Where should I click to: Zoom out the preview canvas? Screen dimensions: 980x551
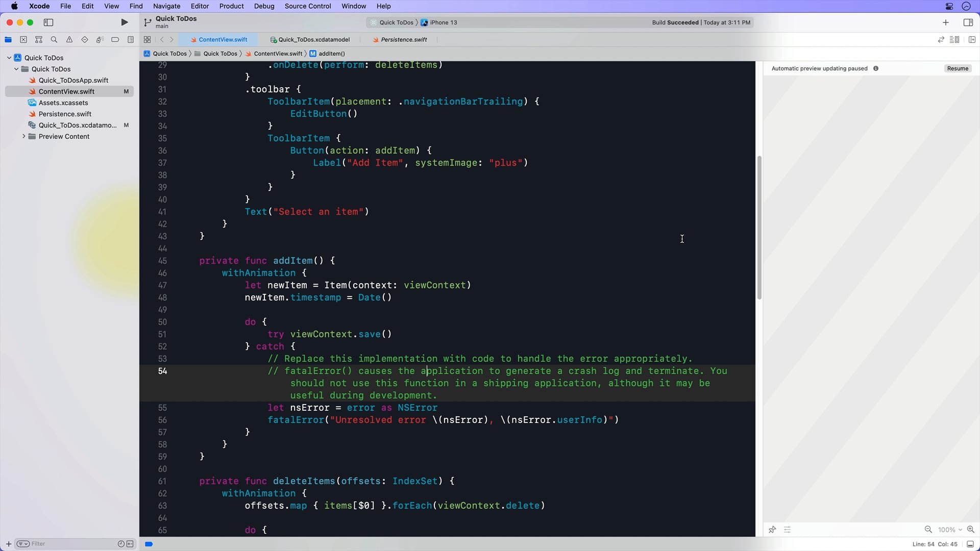coord(928,530)
